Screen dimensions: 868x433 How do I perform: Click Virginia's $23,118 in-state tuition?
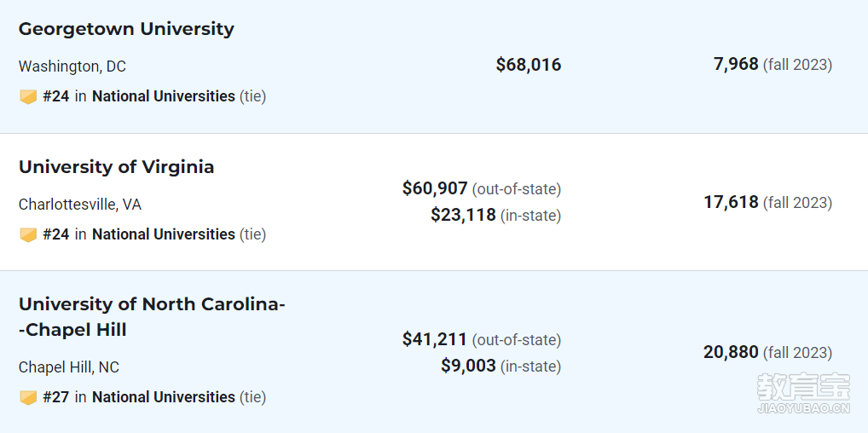(463, 214)
